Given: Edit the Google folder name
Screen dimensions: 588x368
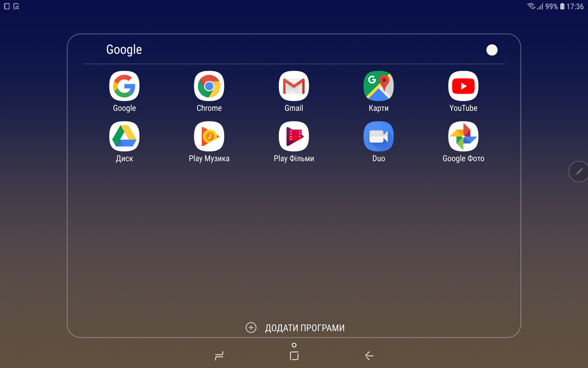Looking at the screenshot, I should click(x=124, y=50).
